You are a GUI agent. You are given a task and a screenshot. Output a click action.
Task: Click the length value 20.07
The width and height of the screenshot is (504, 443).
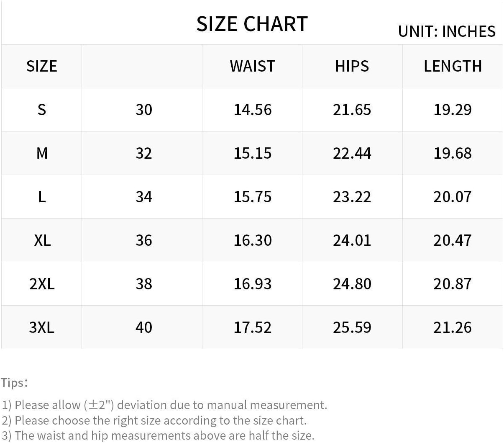[x=453, y=197]
